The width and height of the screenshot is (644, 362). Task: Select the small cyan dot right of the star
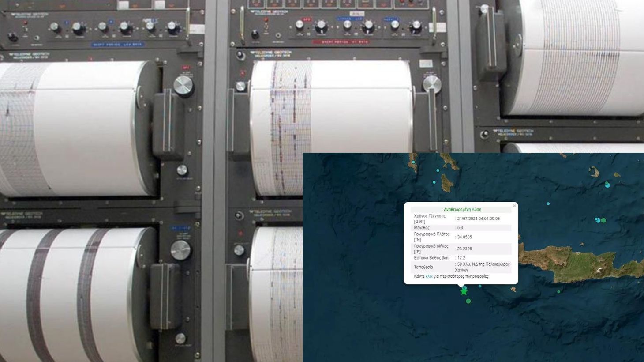point(480,286)
